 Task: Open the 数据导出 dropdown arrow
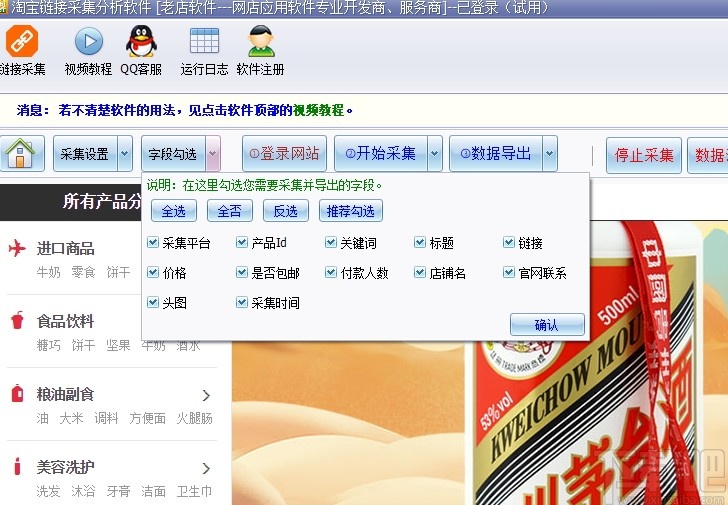point(550,154)
